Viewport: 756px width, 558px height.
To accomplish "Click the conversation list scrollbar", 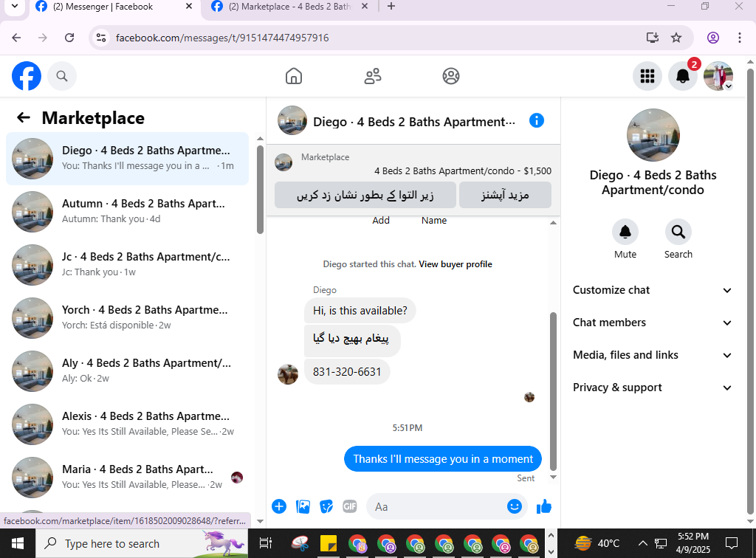I will click(260, 190).
